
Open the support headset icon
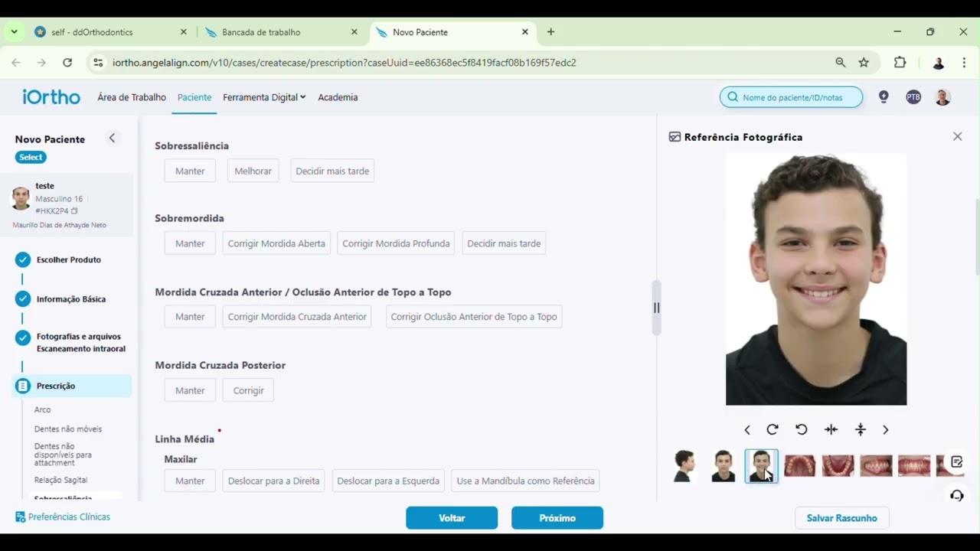(956, 495)
